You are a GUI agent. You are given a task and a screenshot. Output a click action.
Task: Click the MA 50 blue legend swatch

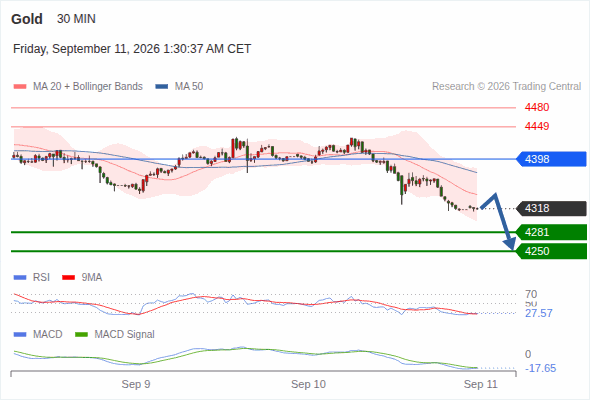162,87
